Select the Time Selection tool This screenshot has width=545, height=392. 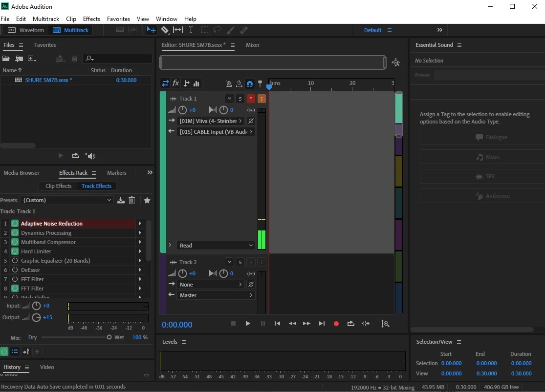191,30
